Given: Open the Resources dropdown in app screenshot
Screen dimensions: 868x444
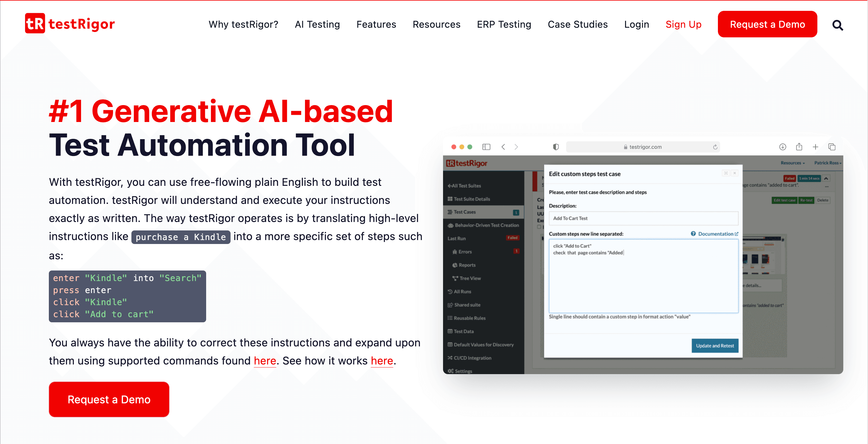Looking at the screenshot, I should 793,163.
